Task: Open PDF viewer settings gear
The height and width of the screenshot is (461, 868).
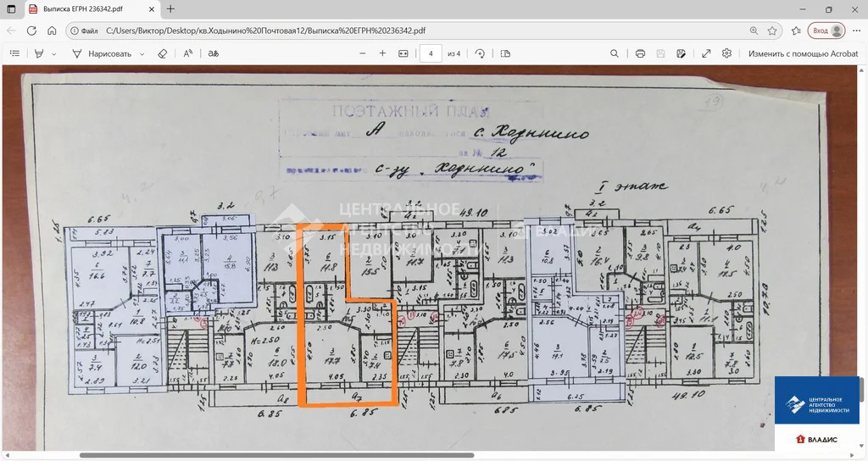Action: 726,53
